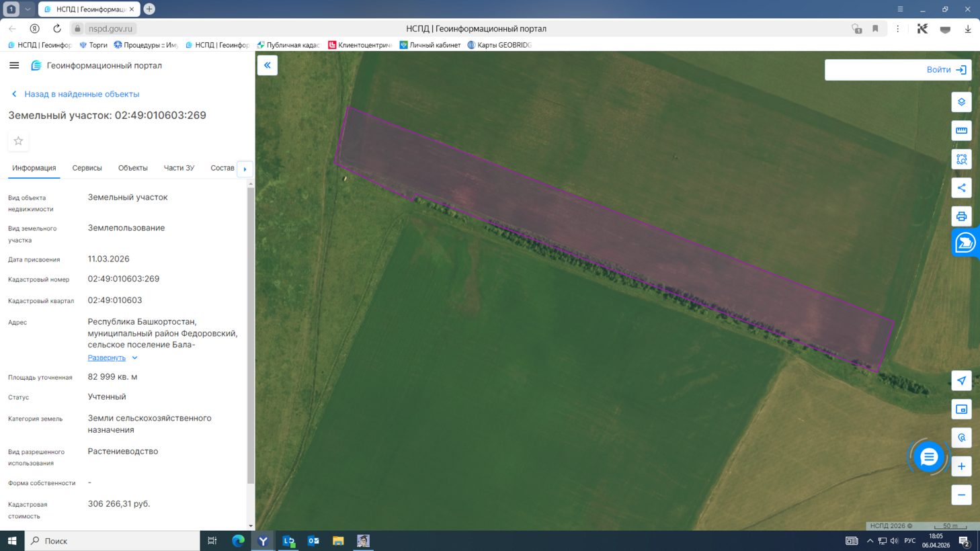The image size is (980, 551).
Task: Go to my location on map
Action: 961,381
